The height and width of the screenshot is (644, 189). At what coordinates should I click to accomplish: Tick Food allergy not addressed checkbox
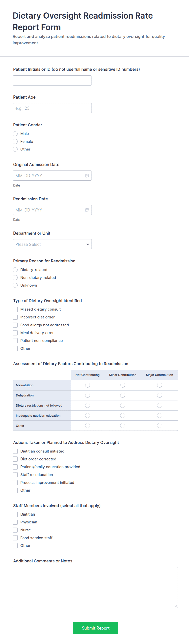pos(15,325)
